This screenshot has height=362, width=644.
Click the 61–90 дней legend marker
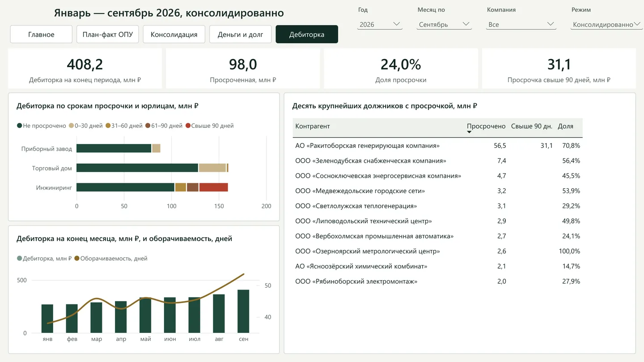click(x=148, y=126)
